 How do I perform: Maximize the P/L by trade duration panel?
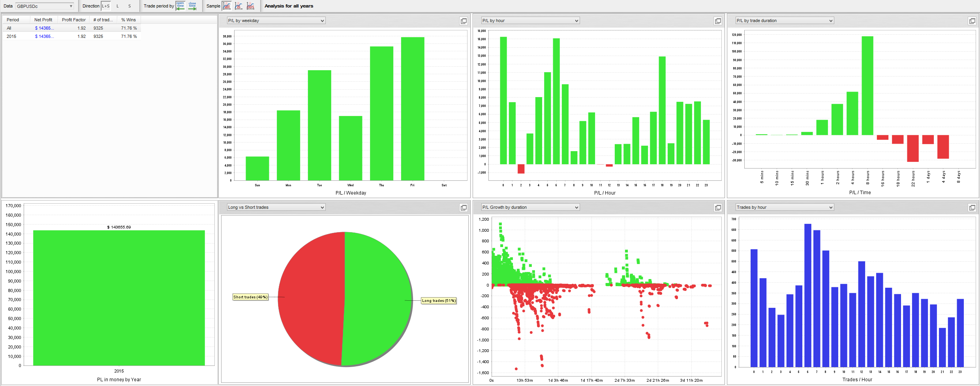click(x=972, y=21)
